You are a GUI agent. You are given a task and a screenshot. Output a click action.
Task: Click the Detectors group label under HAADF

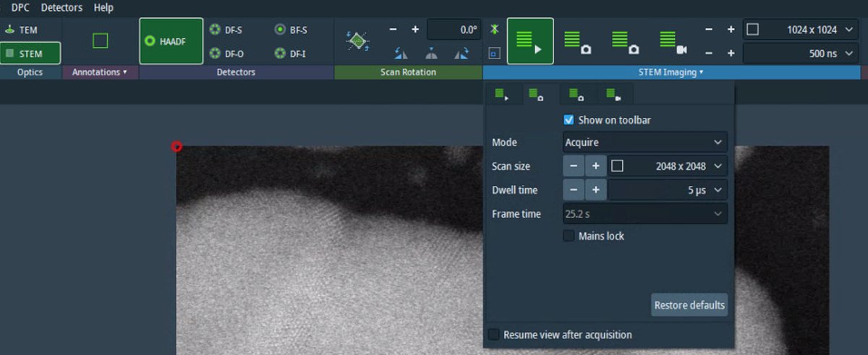coord(236,72)
